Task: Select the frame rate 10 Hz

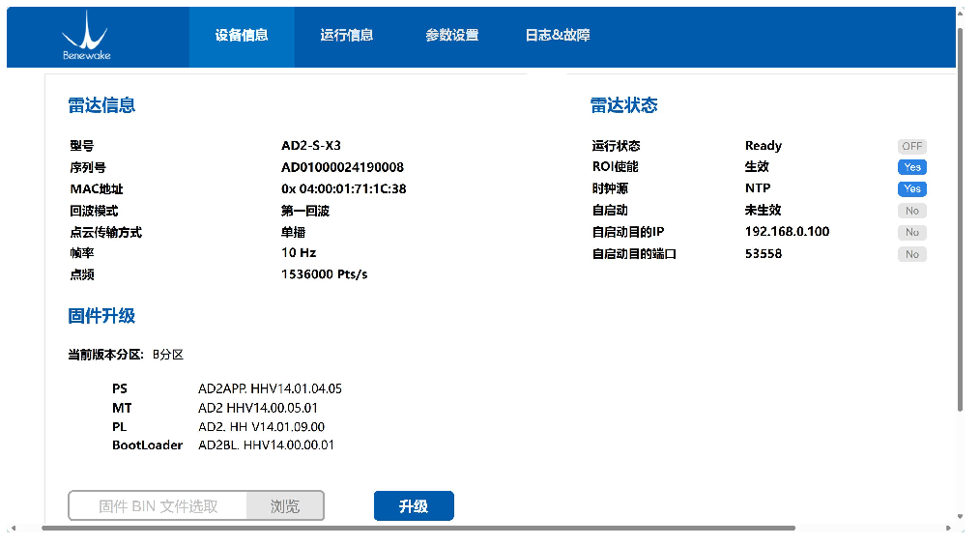Action: 299,252
